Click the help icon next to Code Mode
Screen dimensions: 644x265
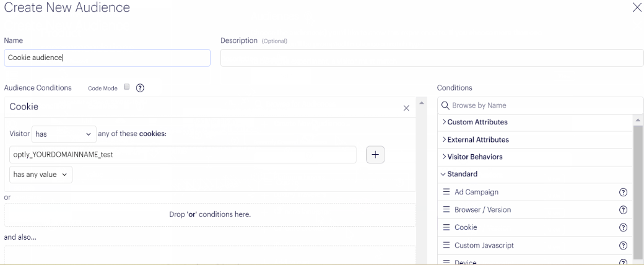[140, 88]
